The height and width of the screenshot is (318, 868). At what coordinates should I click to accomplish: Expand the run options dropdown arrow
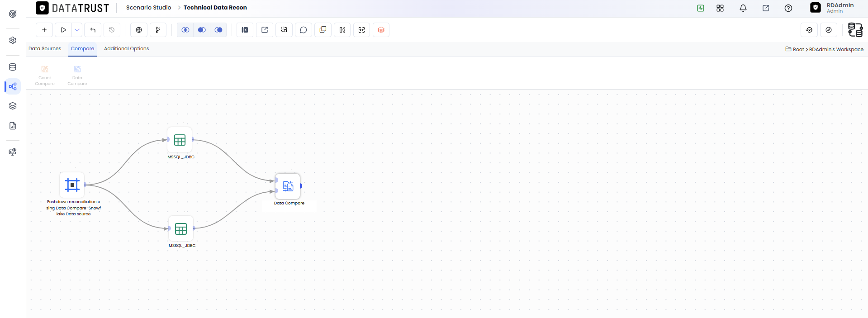pos(77,30)
